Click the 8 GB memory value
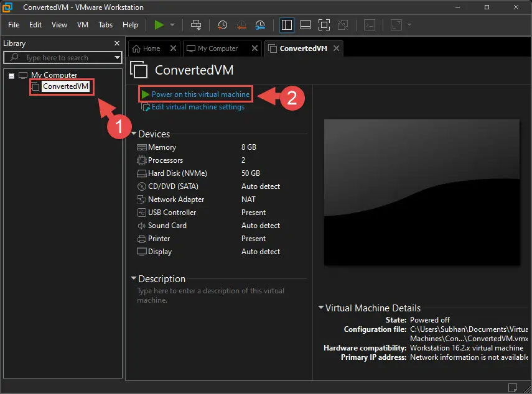The image size is (532, 394). (249, 147)
